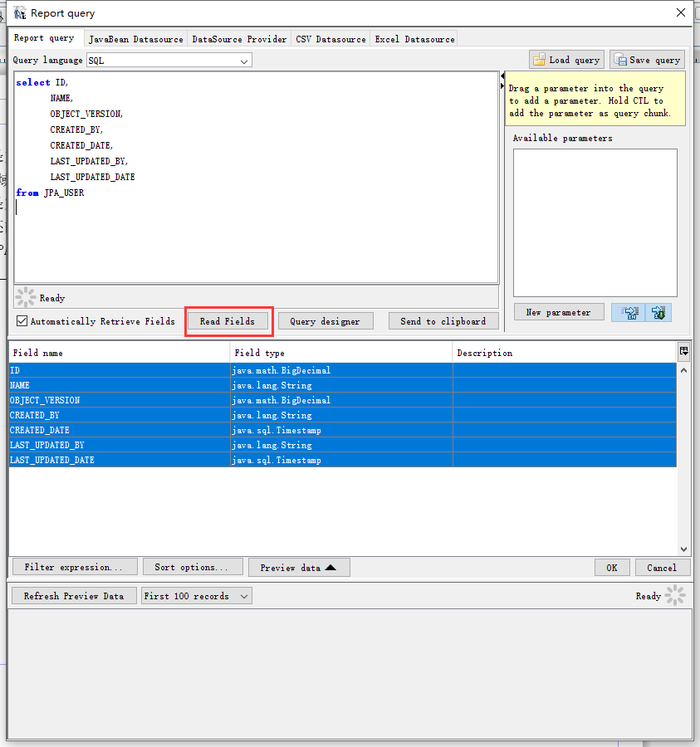Create a New parameter
The image size is (700, 747).
pos(559,313)
